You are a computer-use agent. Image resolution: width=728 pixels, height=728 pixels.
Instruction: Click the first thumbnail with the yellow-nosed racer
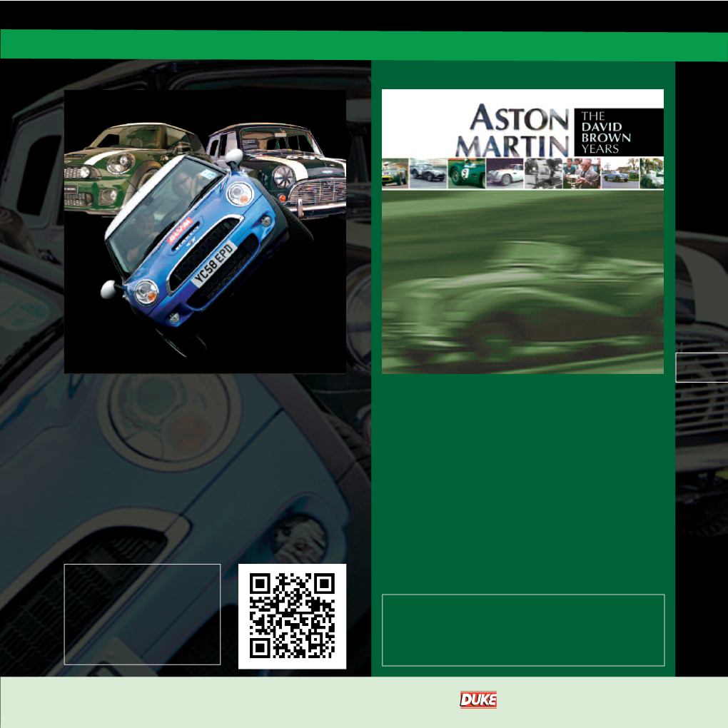pyautogui.click(x=395, y=173)
